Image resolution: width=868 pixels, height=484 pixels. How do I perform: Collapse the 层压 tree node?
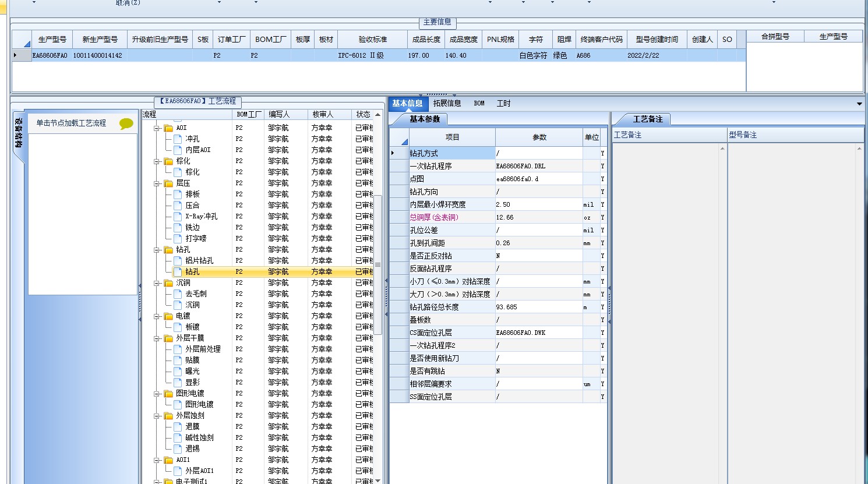(x=157, y=183)
